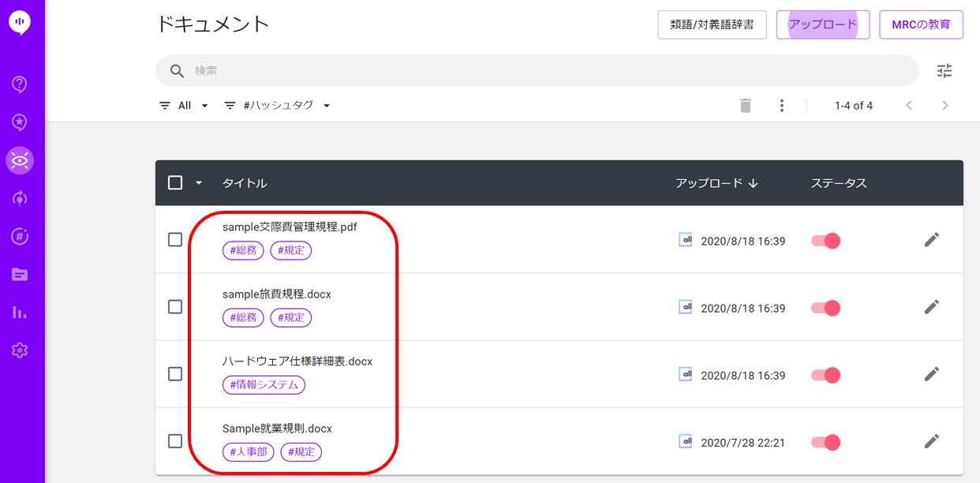Check the box for Sample就業規則.docx
This screenshot has height=483, width=980.
175,441
